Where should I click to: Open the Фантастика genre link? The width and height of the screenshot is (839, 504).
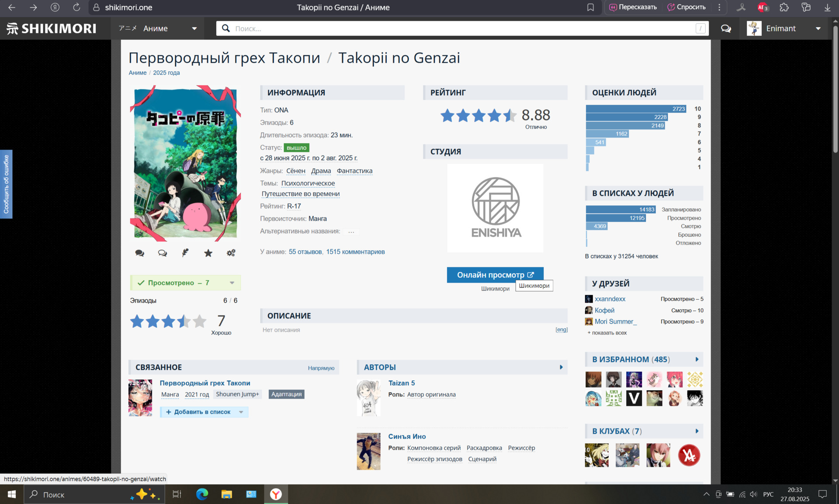[x=354, y=171]
